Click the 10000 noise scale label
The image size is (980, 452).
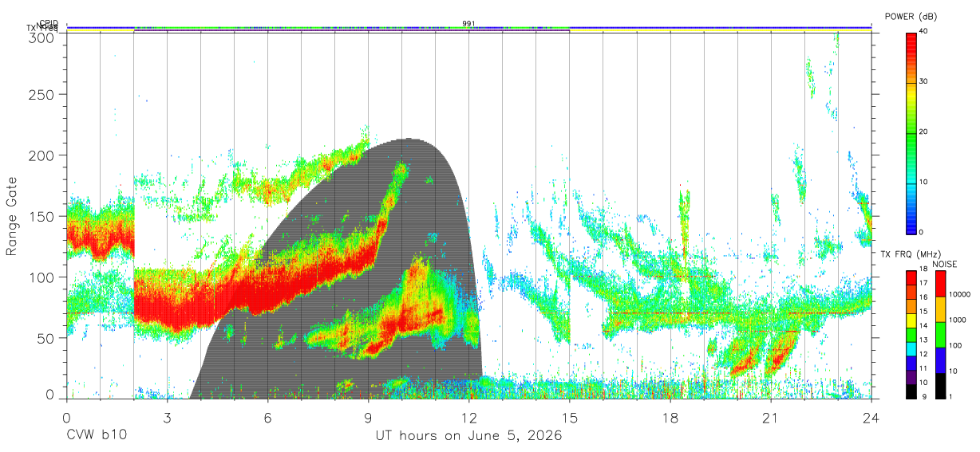[958, 294]
